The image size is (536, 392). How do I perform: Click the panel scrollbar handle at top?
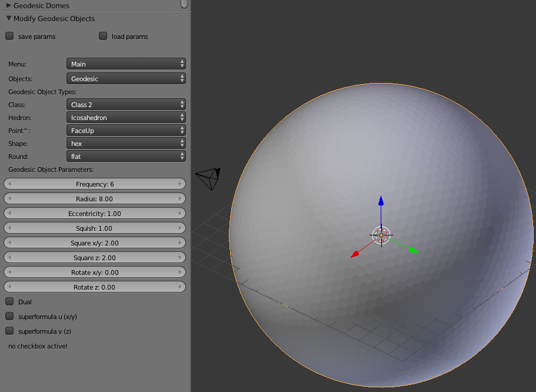[x=184, y=4]
